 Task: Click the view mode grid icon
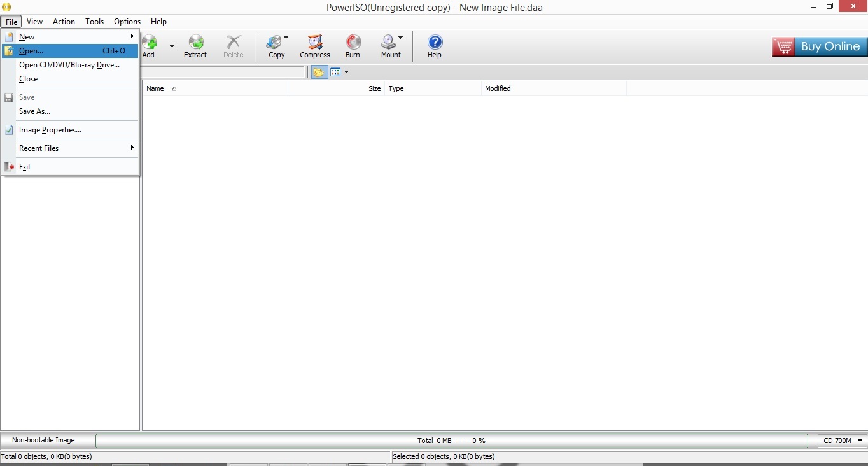coord(335,72)
